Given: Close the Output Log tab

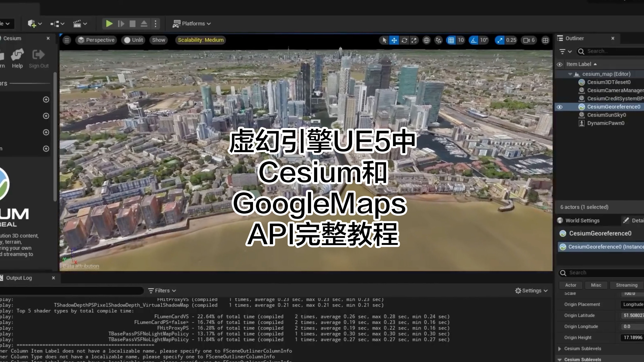Looking at the screenshot, I should click(53, 278).
